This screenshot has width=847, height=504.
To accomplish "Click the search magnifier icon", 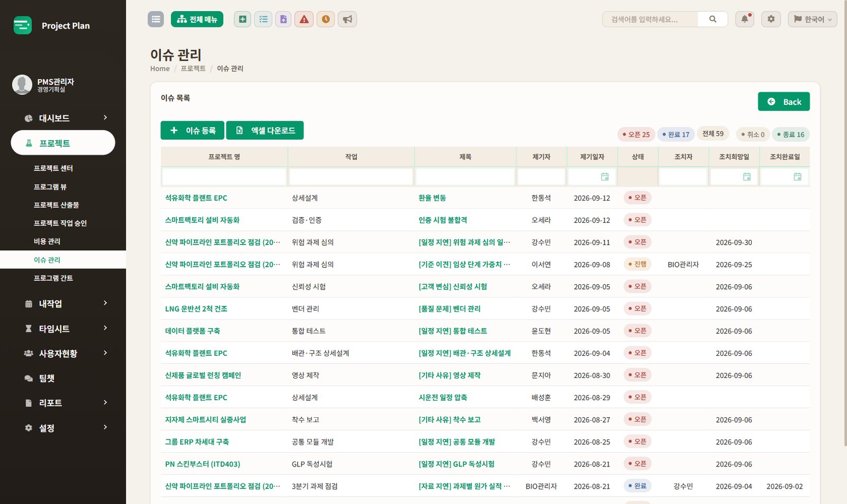I will [x=713, y=19].
